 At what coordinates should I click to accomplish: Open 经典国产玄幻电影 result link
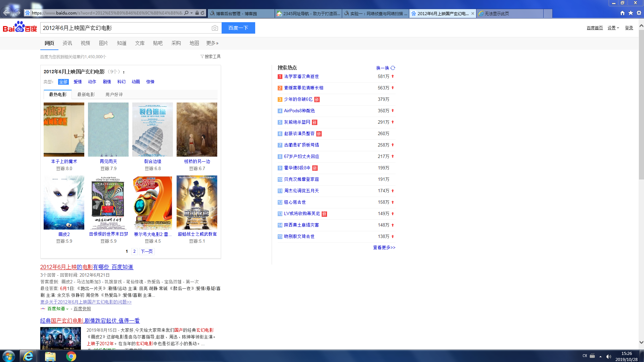point(90,321)
